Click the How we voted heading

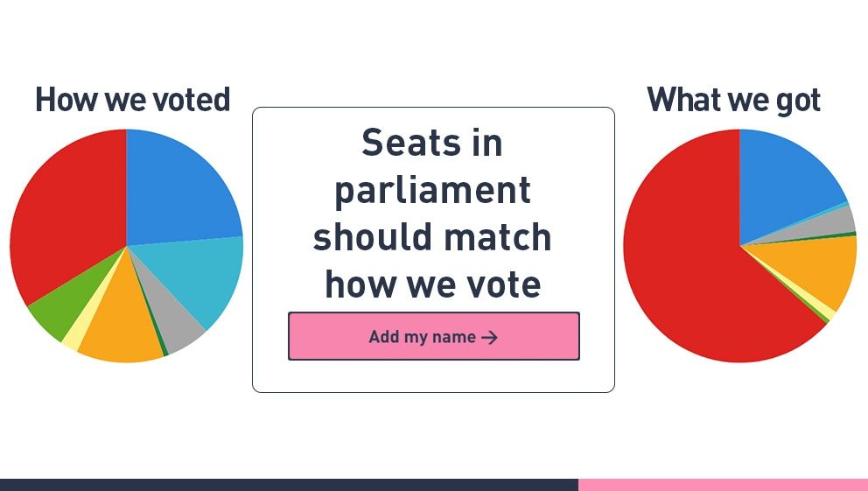(133, 100)
